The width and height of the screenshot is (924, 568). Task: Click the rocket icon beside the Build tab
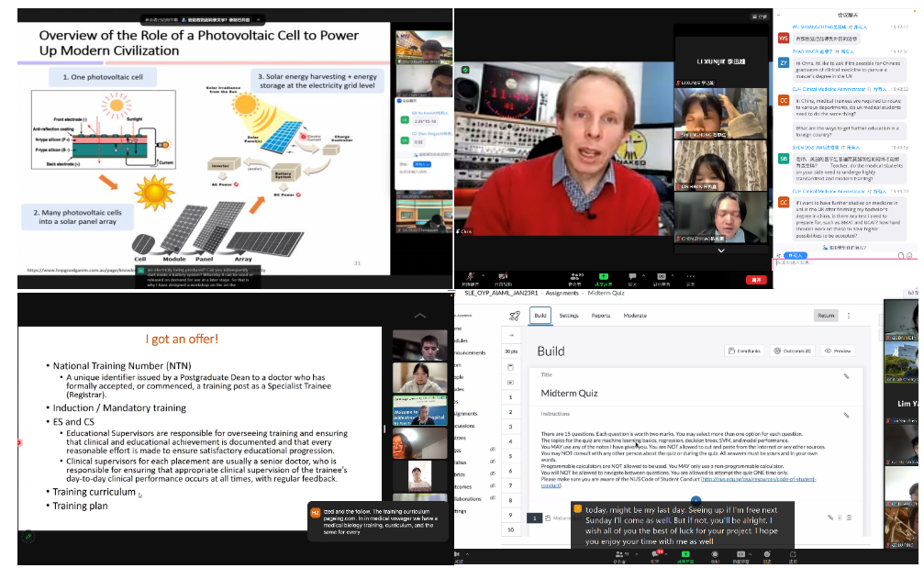pyautogui.click(x=515, y=316)
